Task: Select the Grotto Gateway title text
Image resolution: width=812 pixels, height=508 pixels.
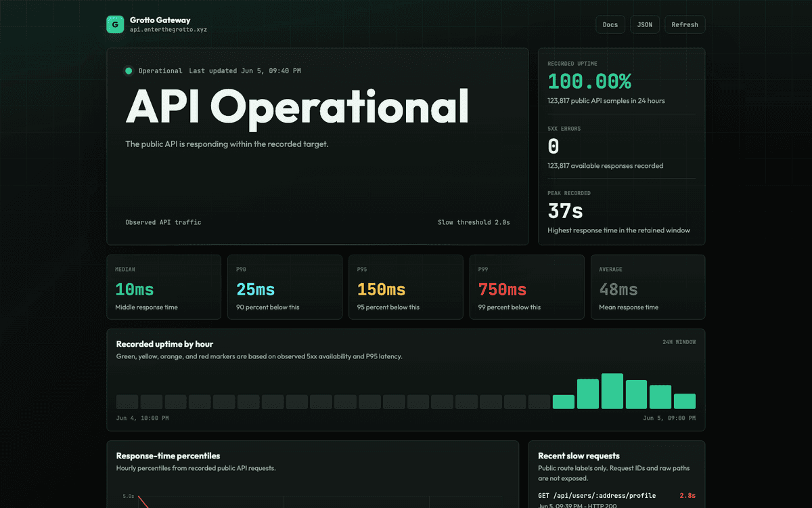Action: pyautogui.click(x=160, y=20)
